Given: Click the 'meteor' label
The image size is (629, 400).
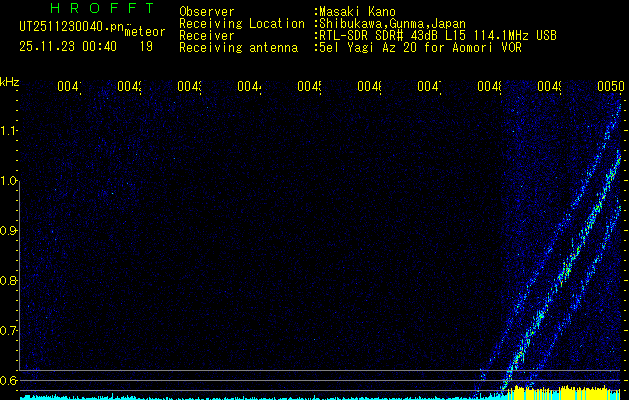Looking at the screenshot, I should pyautogui.click(x=145, y=32).
